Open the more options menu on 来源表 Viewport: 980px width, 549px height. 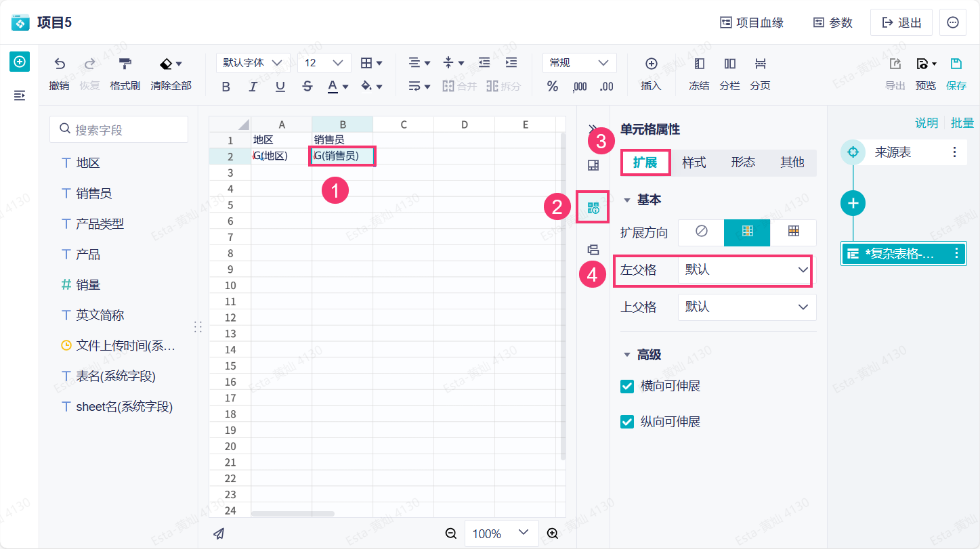956,152
